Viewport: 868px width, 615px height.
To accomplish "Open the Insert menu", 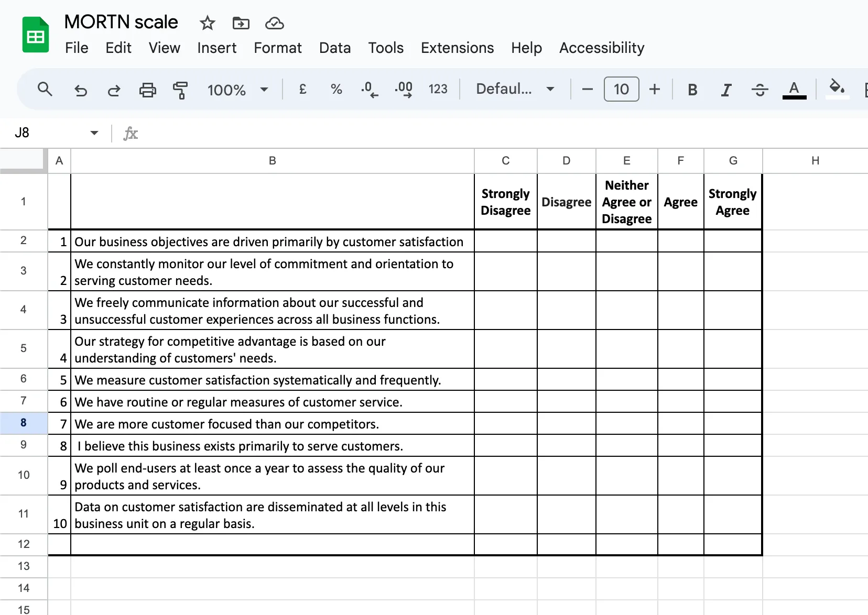I will [216, 48].
